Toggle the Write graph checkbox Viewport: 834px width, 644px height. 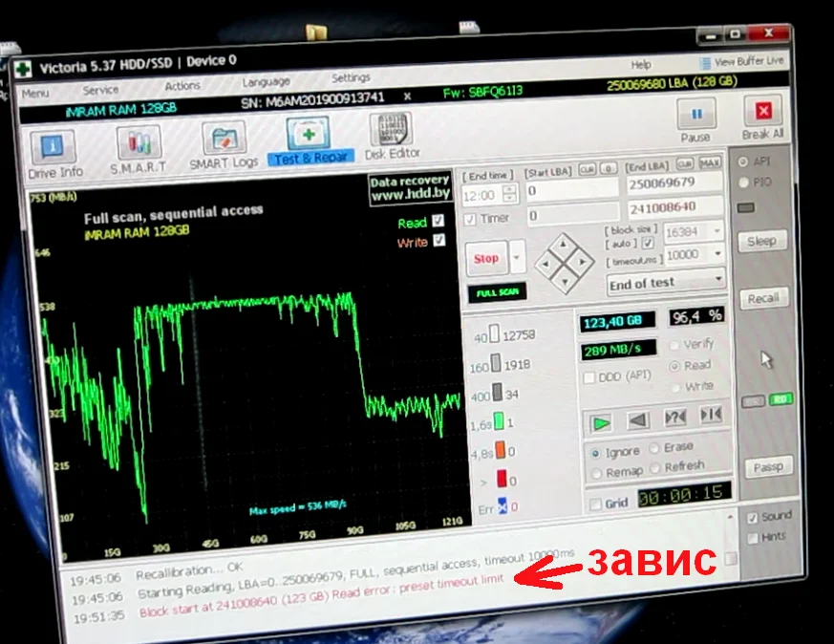(x=439, y=241)
